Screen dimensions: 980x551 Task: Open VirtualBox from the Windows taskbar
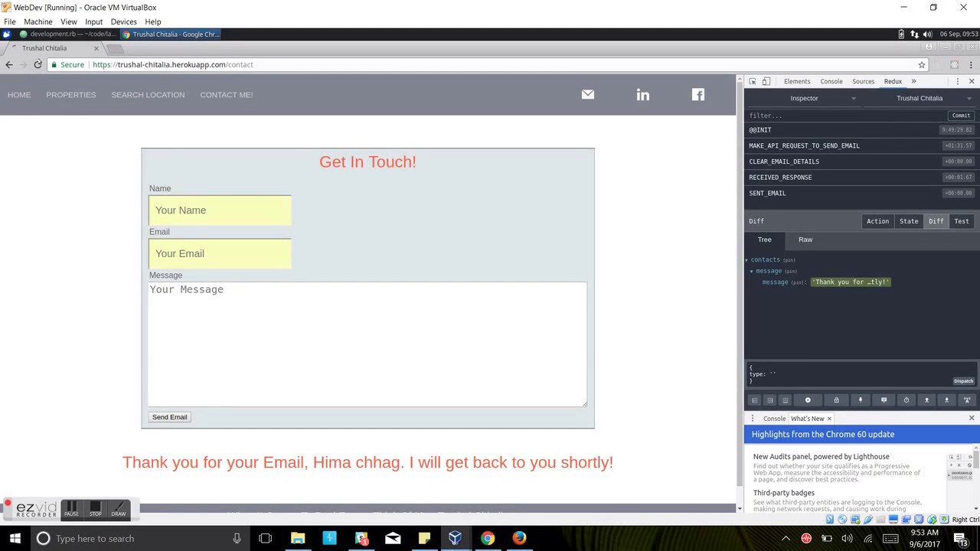click(456, 538)
